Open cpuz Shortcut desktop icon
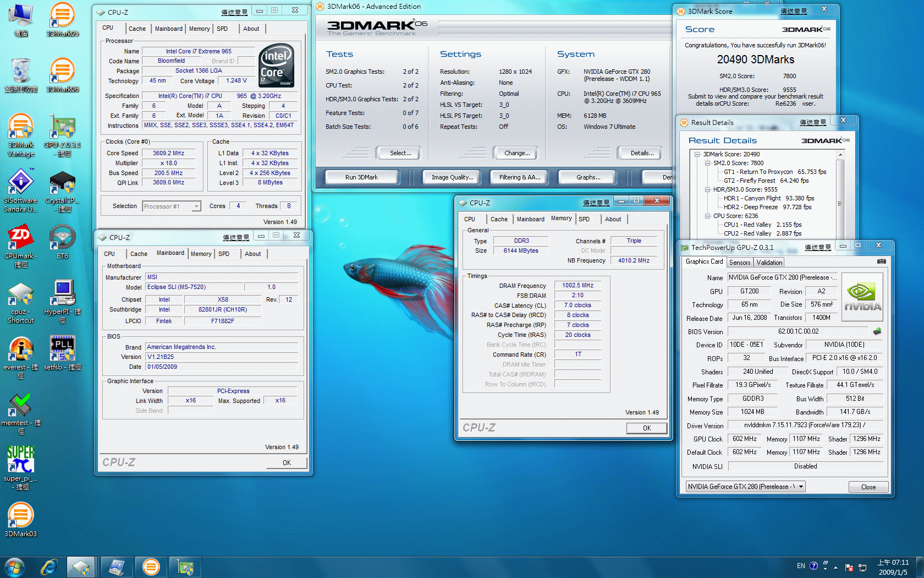Image resolution: width=924 pixels, height=578 pixels. click(21, 302)
